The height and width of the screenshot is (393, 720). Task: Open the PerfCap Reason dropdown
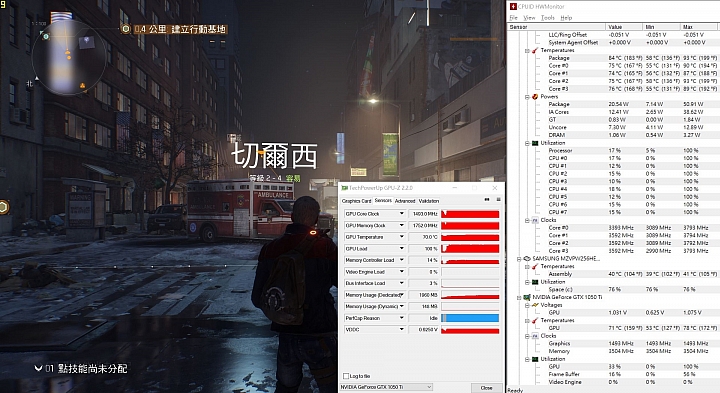click(x=401, y=318)
